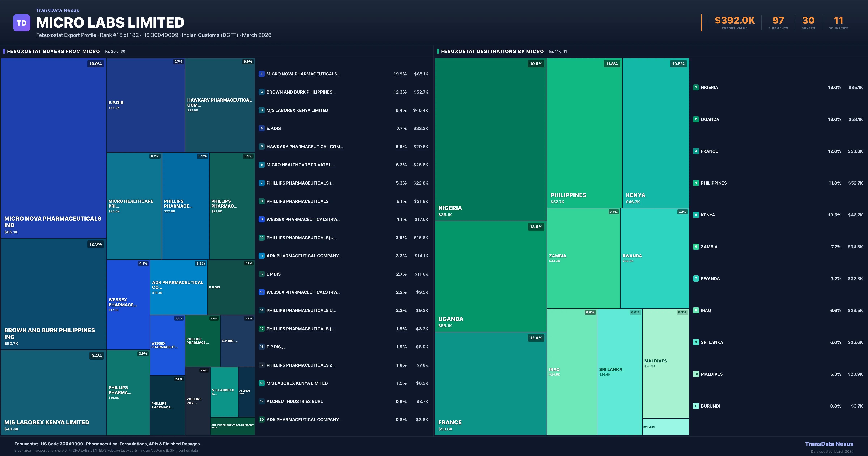Select the numbered badge next to MICRO NOVA PHARMACEUTICALS
868x456 pixels.
(x=261, y=74)
